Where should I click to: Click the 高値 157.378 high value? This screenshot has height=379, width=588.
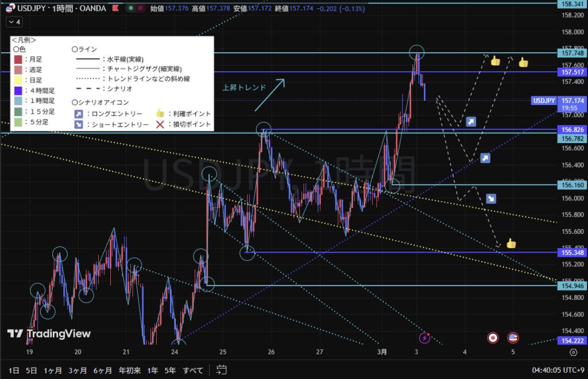click(211, 8)
